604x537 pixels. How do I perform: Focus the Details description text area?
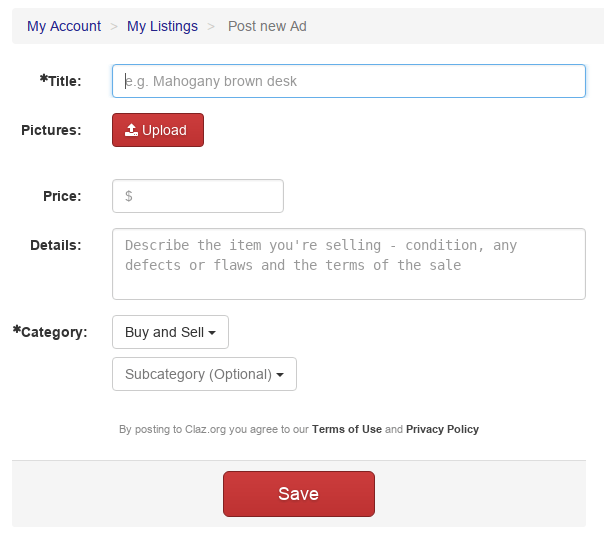(x=348, y=263)
